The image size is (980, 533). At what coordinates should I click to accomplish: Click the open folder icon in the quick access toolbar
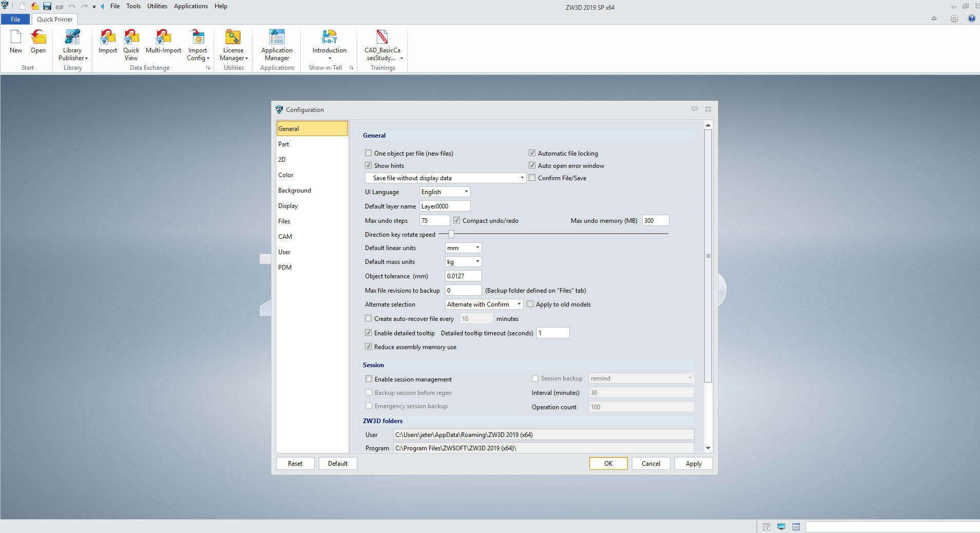tap(35, 6)
